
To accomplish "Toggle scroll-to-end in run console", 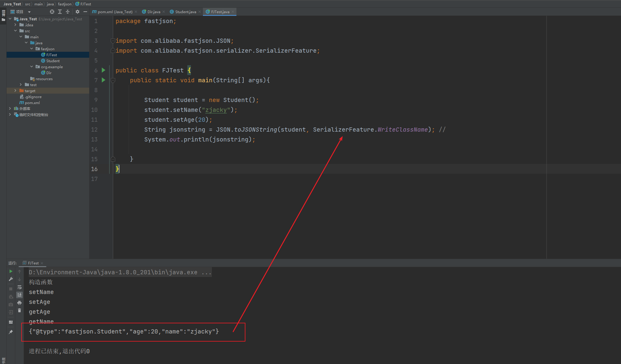I will pos(19,295).
